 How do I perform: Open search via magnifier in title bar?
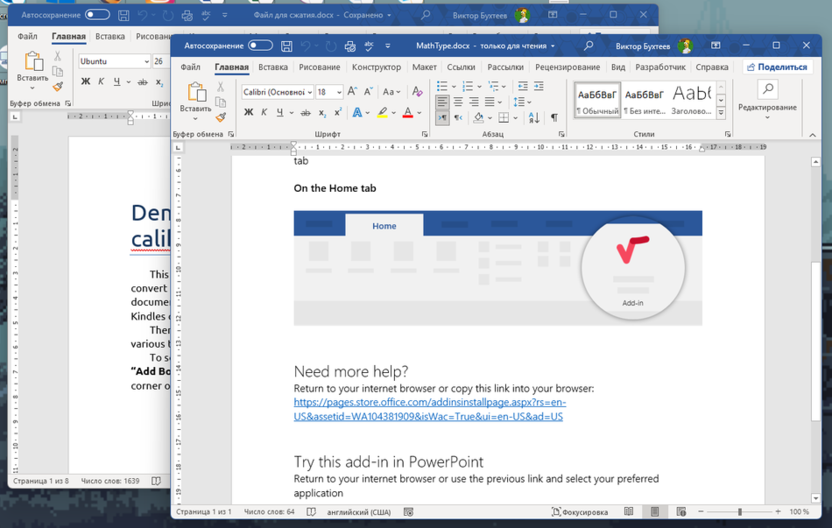pos(588,46)
